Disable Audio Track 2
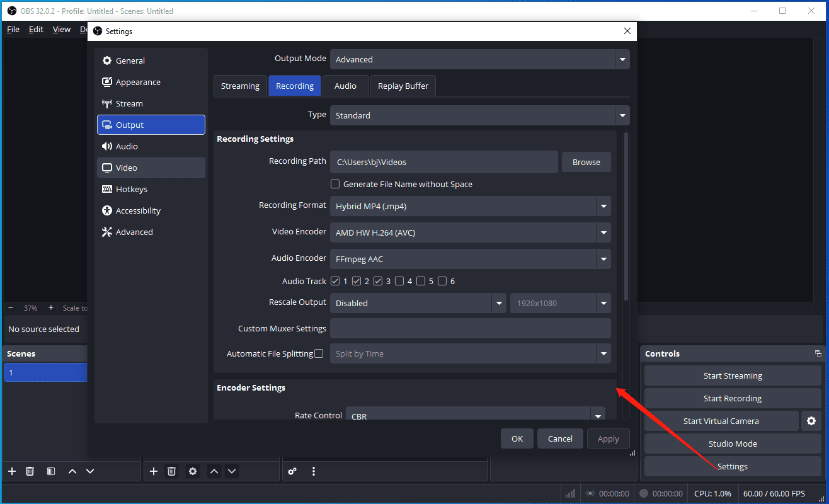Viewport: 829px width, 504px height. pyautogui.click(x=357, y=280)
